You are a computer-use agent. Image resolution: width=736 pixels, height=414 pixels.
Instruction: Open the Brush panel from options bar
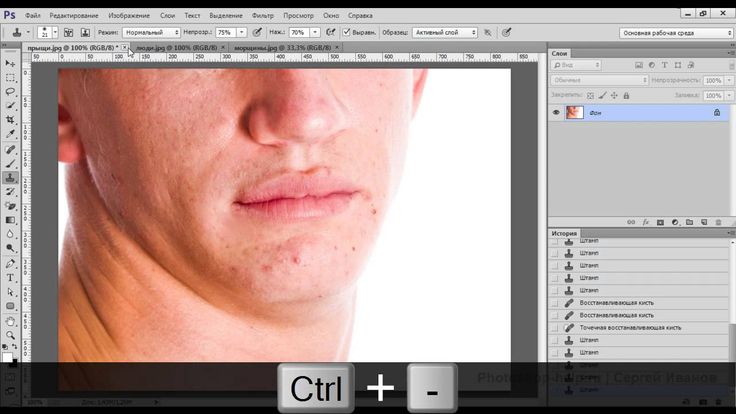69,32
